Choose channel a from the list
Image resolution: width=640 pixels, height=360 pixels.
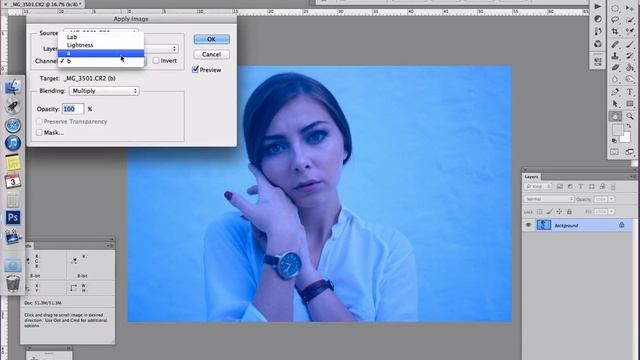pos(101,53)
